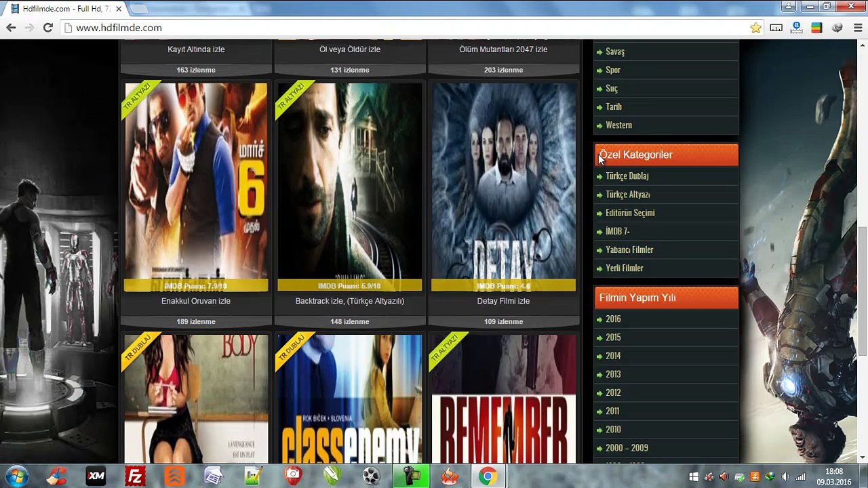
Task: Click the 'Kayıt Altında izle' title link
Action: pos(196,49)
